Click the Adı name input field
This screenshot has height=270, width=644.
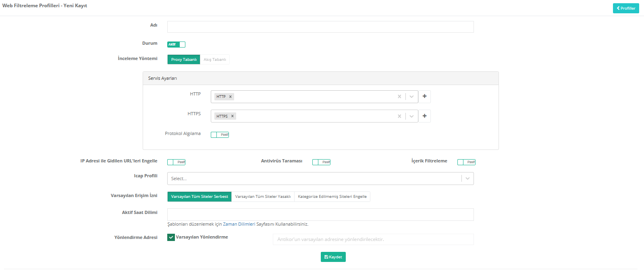320,27
